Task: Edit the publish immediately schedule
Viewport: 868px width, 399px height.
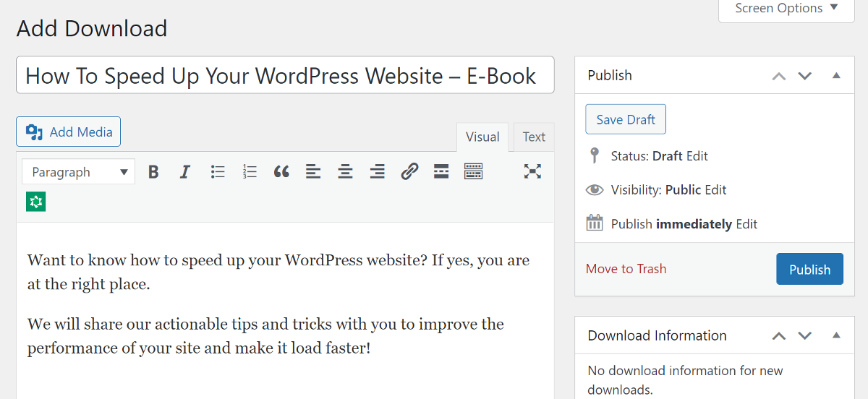Action: [746, 224]
